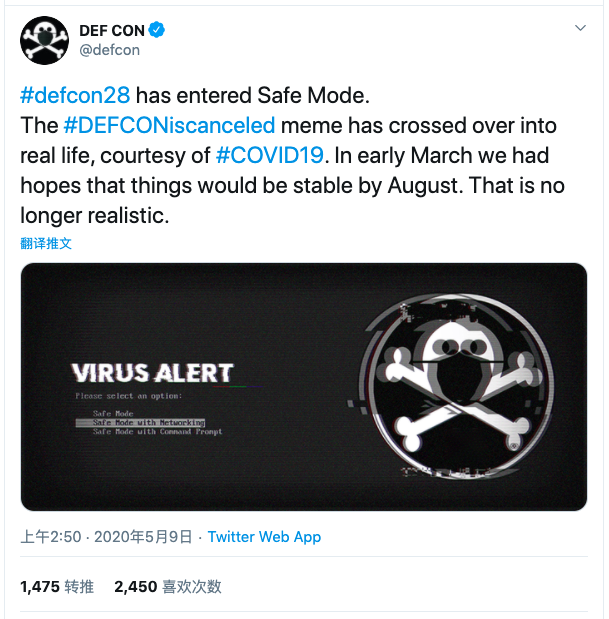Open the tweet options chevron menu
Image resolution: width=609 pixels, height=619 pixels.
coord(580,30)
